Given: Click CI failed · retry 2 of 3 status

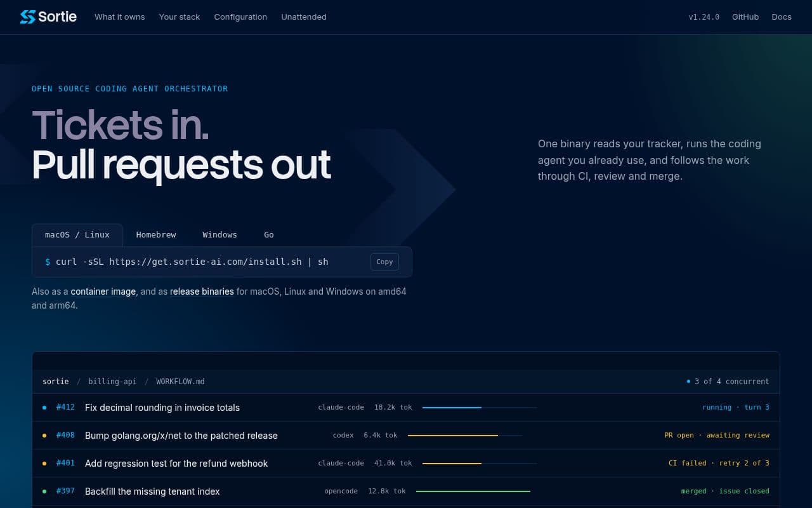Looking at the screenshot, I should click(719, 463).
